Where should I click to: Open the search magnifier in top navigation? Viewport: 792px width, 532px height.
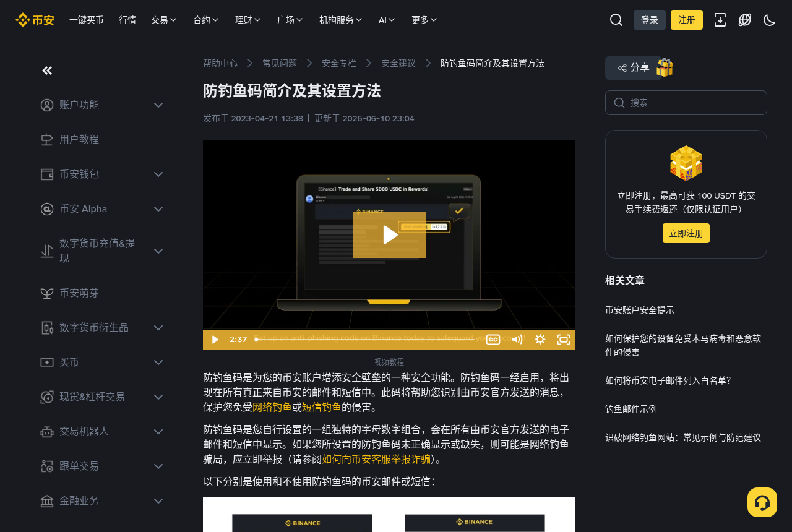(616, 20)
